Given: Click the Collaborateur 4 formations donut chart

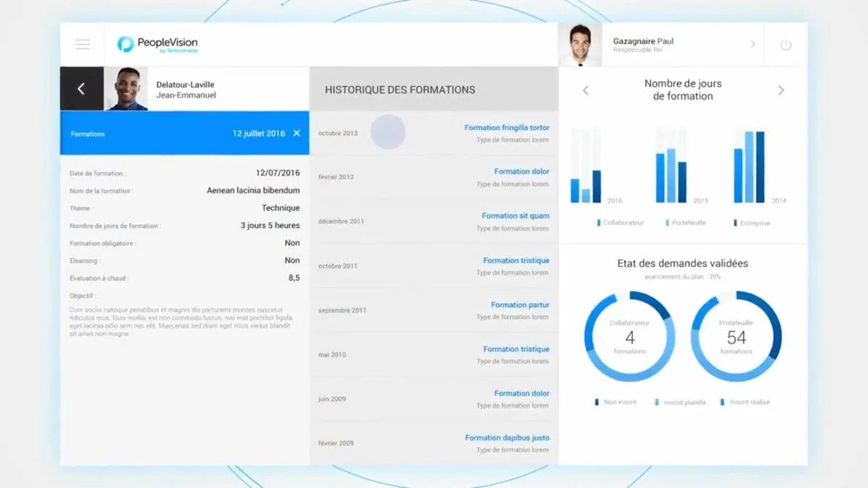Looking at the screenshot, I should click(x=630, y=336).
